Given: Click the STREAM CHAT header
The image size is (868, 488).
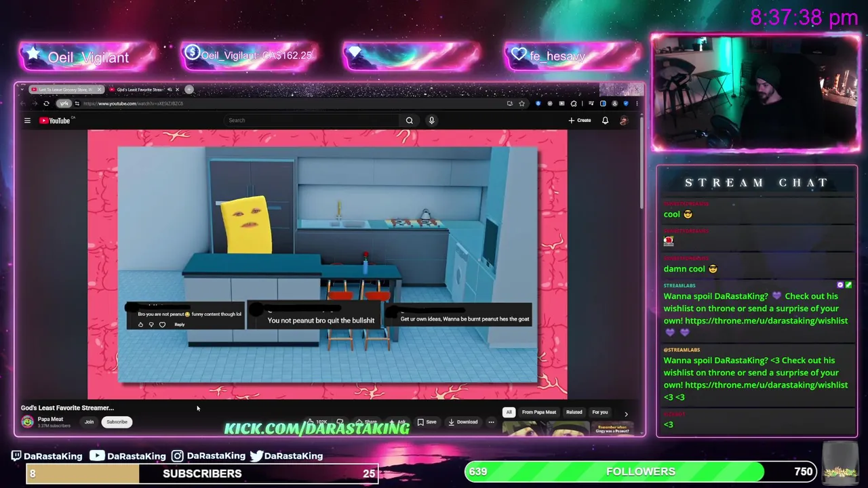Looking at the screenshot, I should pyautogui.click(x=757, y=183).
